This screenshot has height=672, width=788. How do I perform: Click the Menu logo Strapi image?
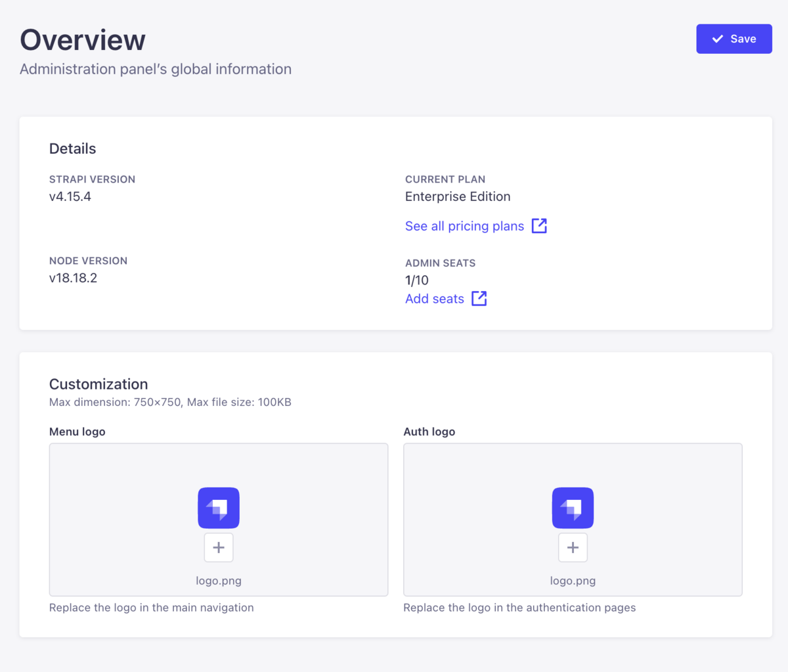219,508
